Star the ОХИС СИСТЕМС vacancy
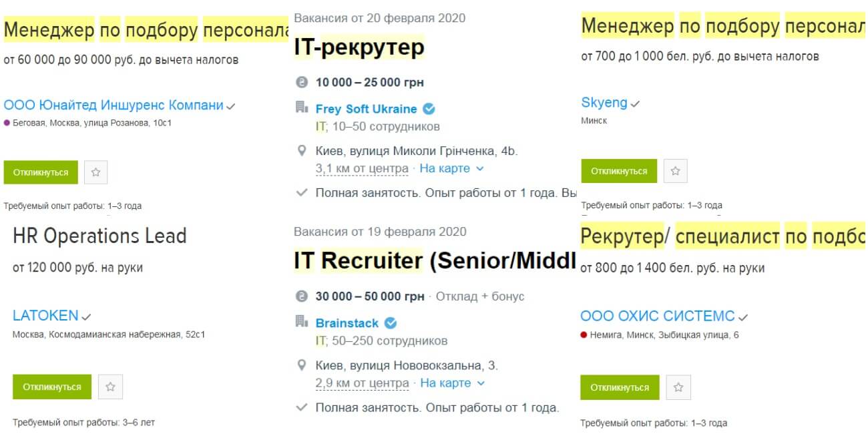 (678, 387)
